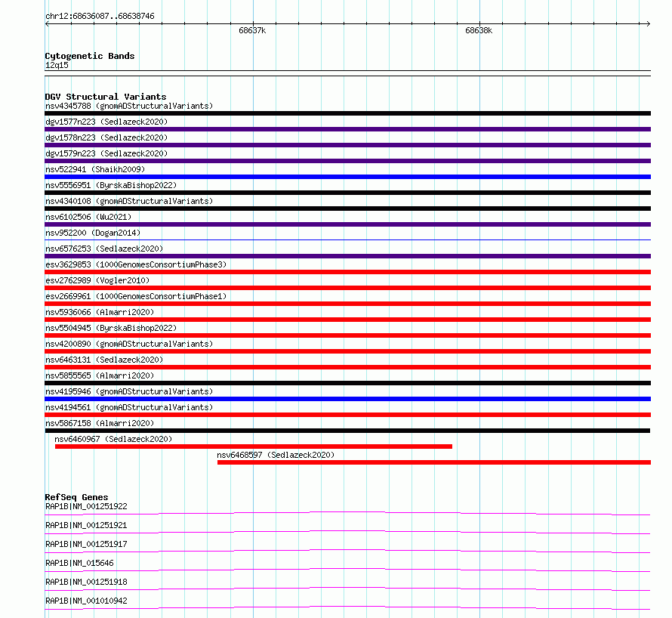Image resolution: width=672 pixels, height=618 pixels.
Task: Click the 68637k ruler marker
Action: pos(252,30)
